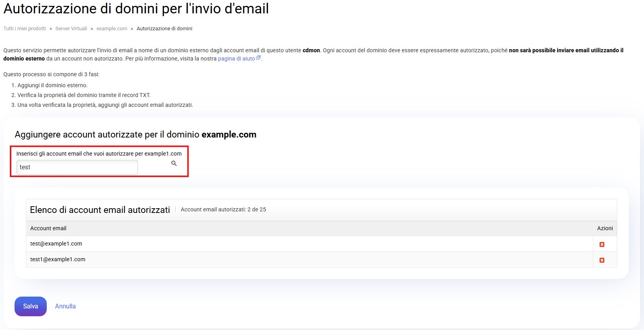Screen dimensions: 644x330
Task: Navigate to 'Server Virtuali' breadcrumb
Action: (x=71, y=29)
